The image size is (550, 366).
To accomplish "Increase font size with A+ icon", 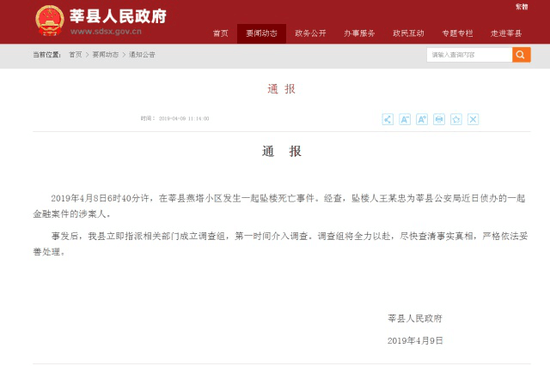I will pyautogui.click(x=422, y=119).
